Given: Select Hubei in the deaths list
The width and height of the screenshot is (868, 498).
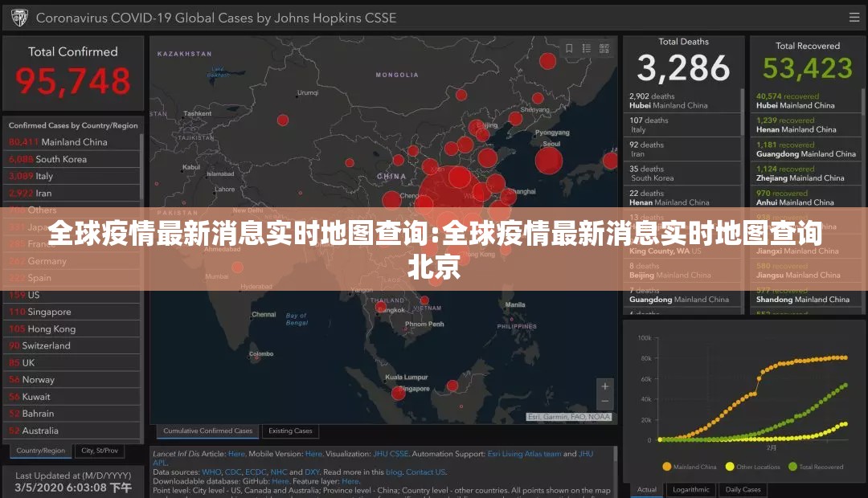Looking at the screenshot, I should tap(668, 100).
